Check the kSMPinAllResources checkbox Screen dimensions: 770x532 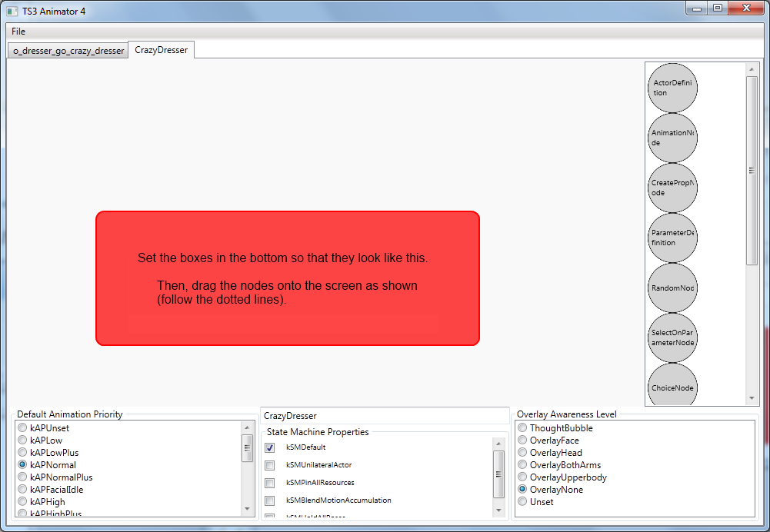coord(269,483)
